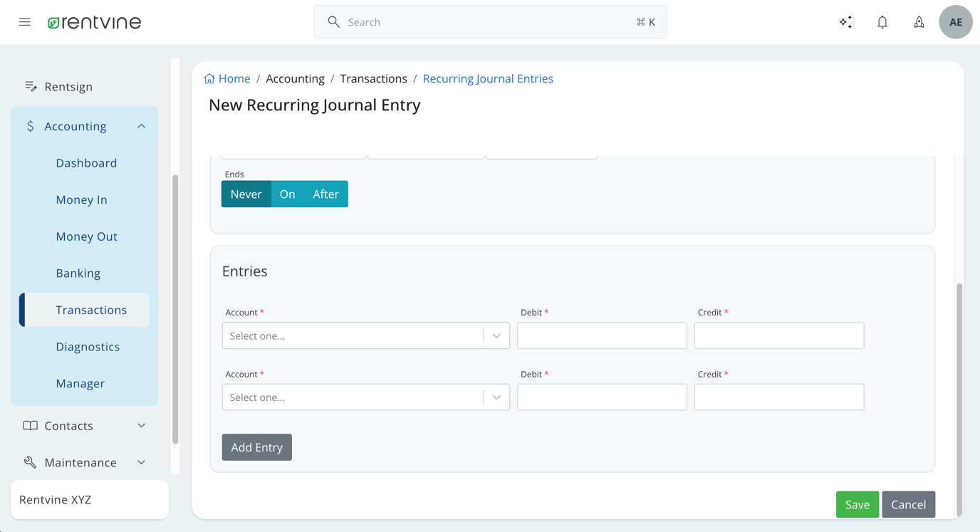The width and height of the screenshot is (980, 532).
Task: Save the recurring journal entry
Action: pos(857,504)
